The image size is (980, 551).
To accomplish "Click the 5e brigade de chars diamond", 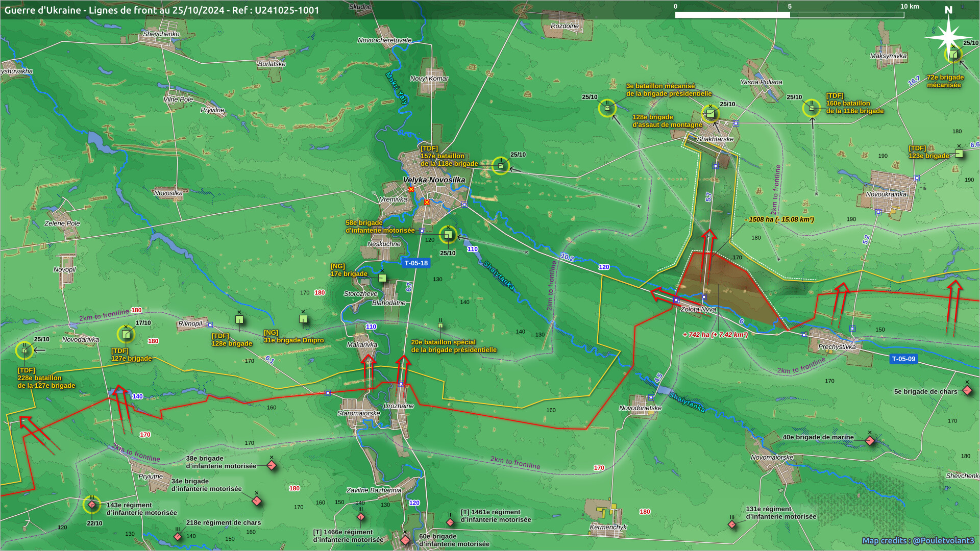I will click(967, 391).
